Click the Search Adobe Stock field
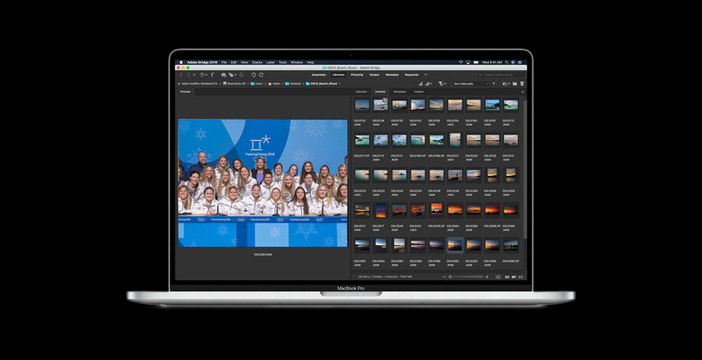702x360 pixels. pyautogui.click(x=500, y=75)
